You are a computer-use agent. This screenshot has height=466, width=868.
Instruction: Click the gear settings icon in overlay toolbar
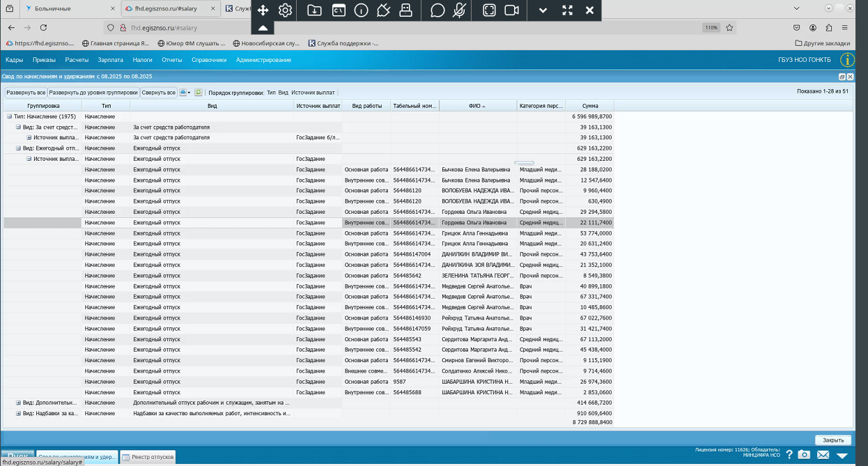(285, 10)
